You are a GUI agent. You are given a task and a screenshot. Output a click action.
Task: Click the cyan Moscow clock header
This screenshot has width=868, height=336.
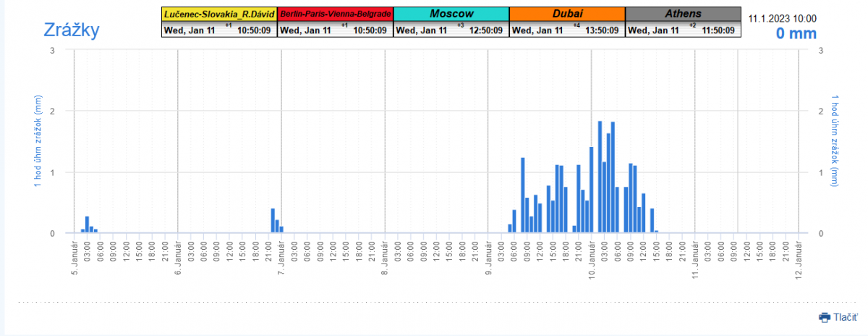pyautogui.click(x=451, y=14)
